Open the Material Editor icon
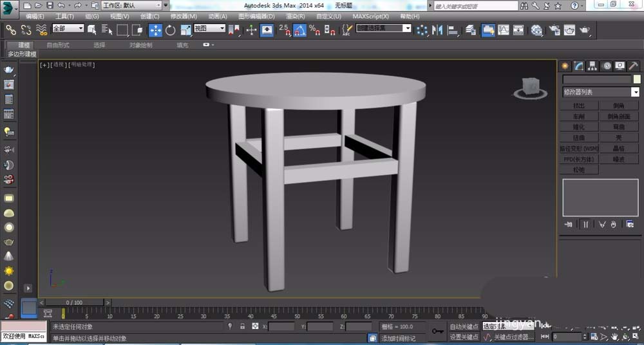Viewport: 644px width, 345px height. pyautogui.click(x=536, y=30)
